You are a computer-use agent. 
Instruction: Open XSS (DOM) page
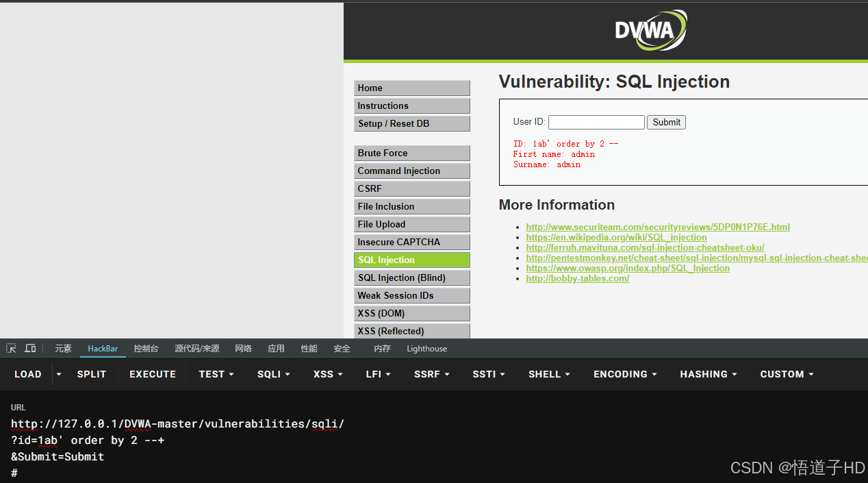pos(412,313)
